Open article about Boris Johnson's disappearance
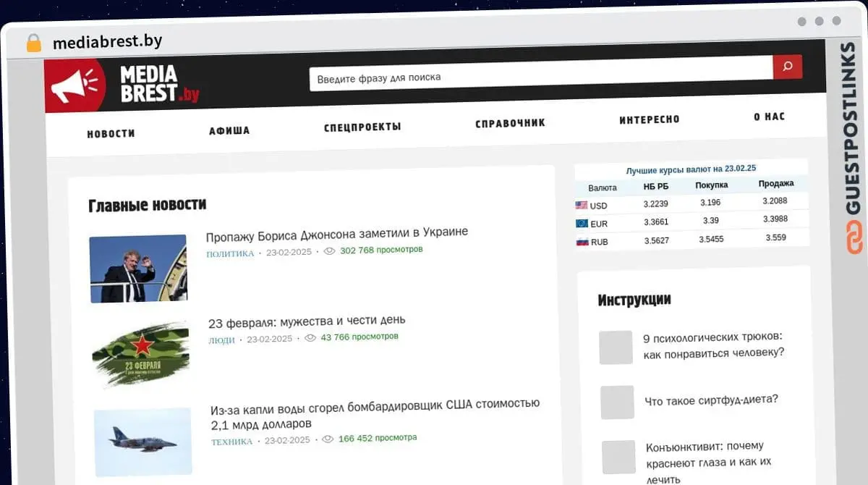 (336, 233)
